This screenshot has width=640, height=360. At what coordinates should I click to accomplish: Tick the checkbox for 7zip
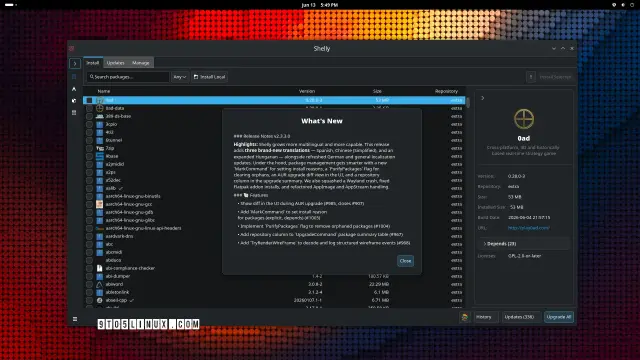89,148
